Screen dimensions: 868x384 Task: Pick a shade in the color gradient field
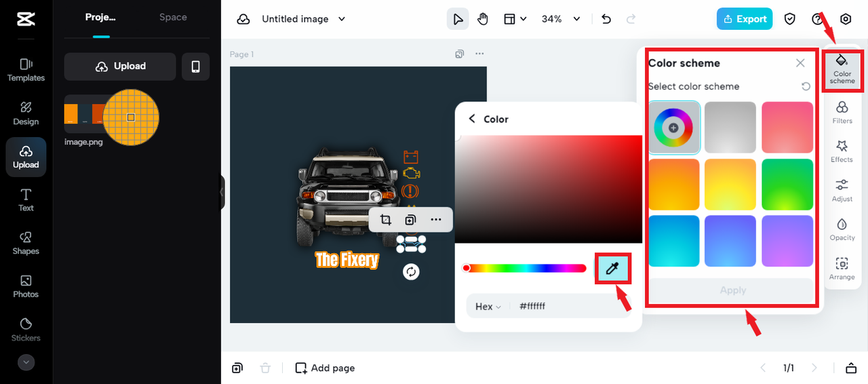tap(549, 189)
